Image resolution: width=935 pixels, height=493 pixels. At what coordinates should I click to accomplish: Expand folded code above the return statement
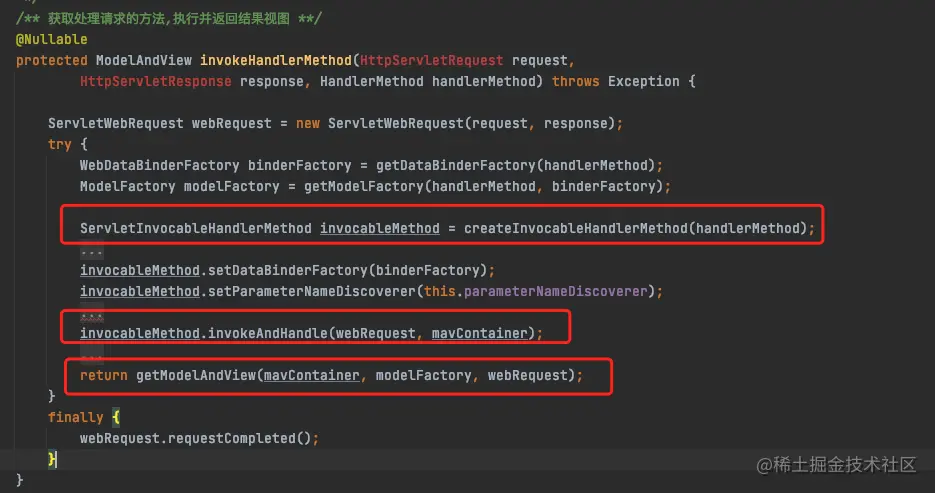(x=92, y=357)
